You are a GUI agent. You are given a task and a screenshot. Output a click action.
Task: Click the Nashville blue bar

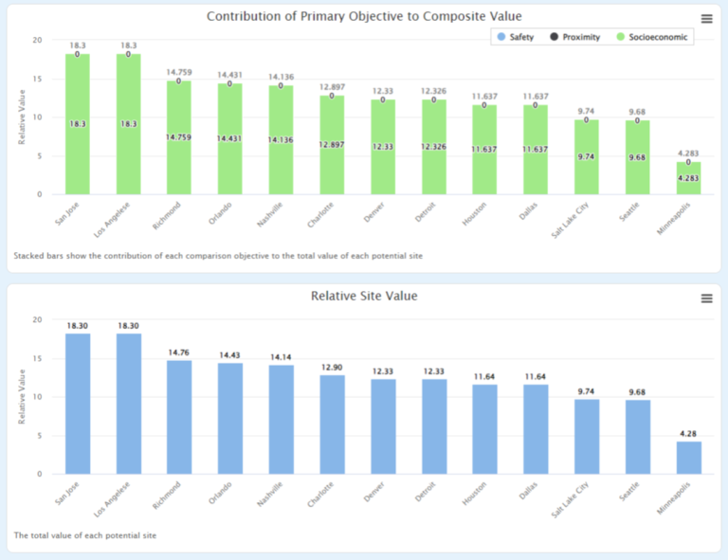point(281,419)
